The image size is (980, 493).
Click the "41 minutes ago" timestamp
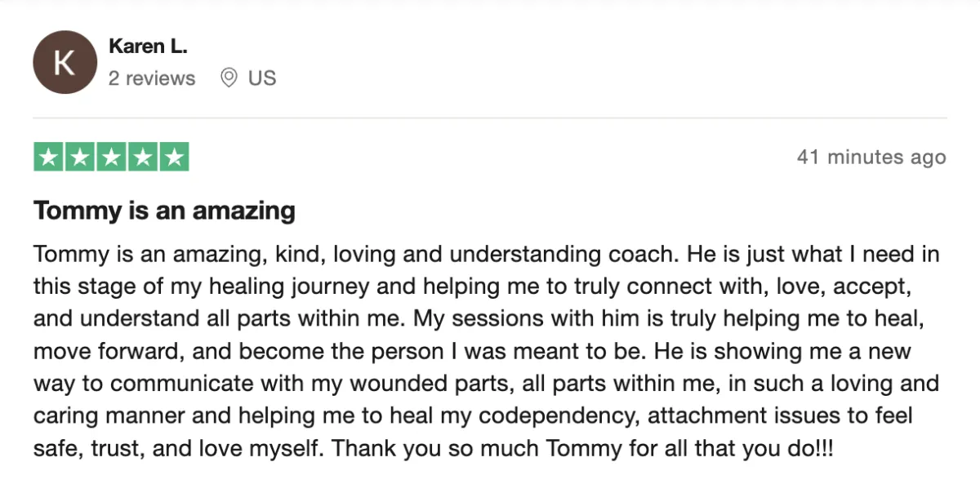[871, 157]
